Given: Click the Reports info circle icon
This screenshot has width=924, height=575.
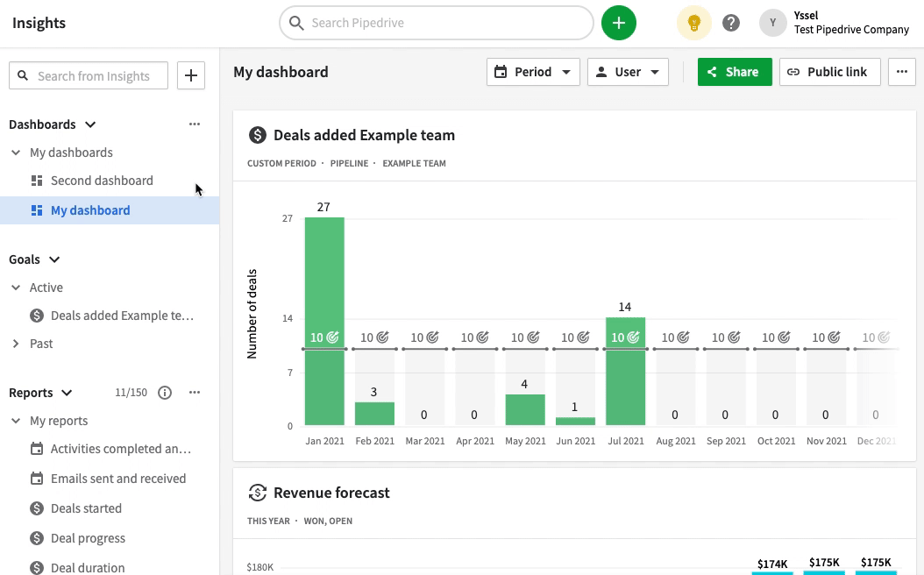Looking at the screenshot, I should [165, 393].
